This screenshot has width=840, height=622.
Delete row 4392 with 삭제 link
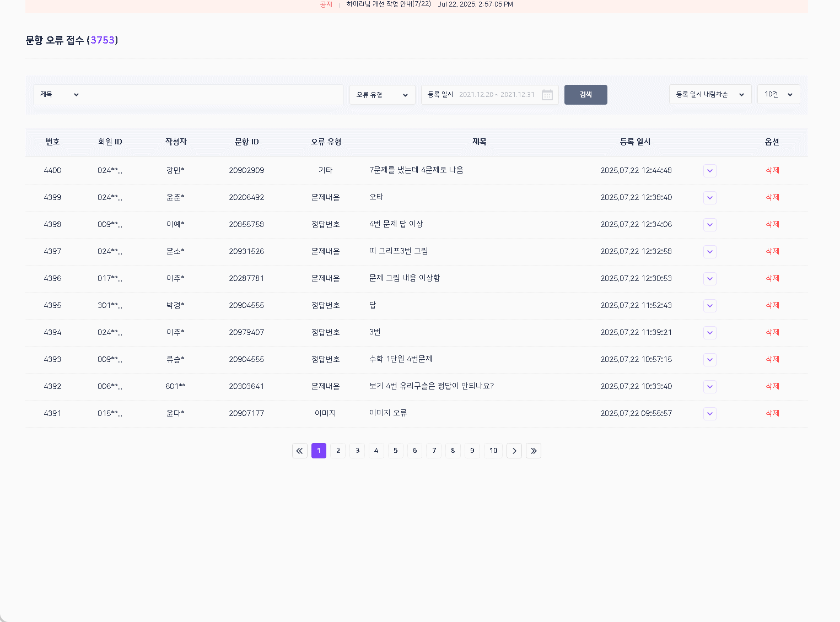772,387
